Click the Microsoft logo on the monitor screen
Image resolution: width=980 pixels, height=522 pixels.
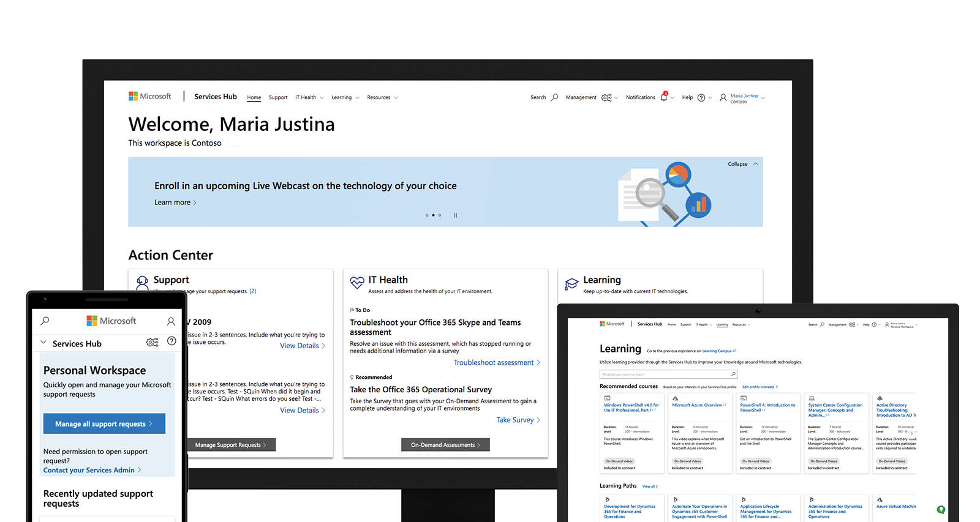(x=149, y=96)
